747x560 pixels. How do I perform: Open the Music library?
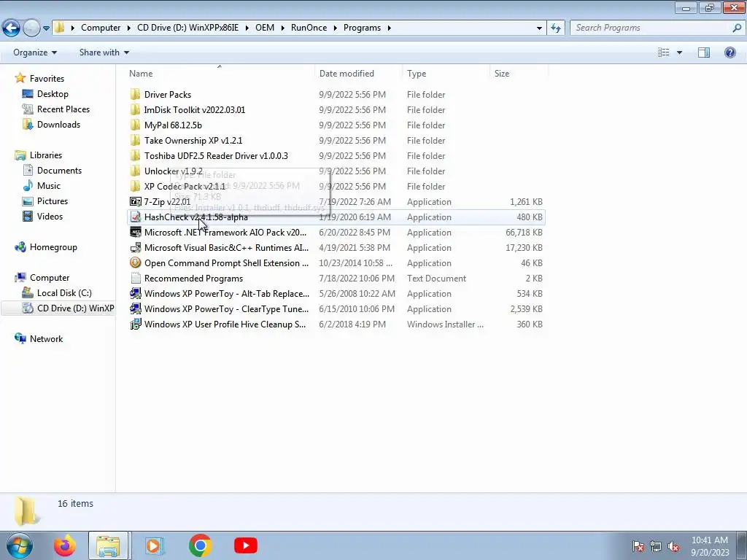click(49, 186)
